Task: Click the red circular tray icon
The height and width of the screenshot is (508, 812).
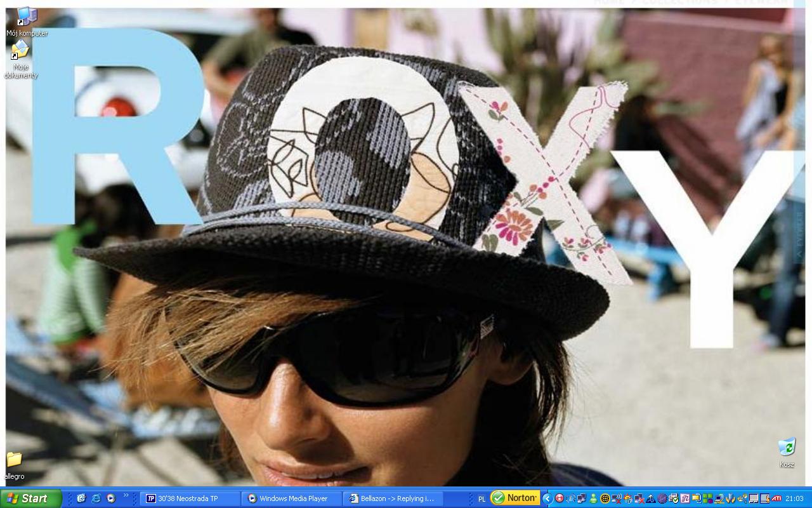Action: coord(560,498)
